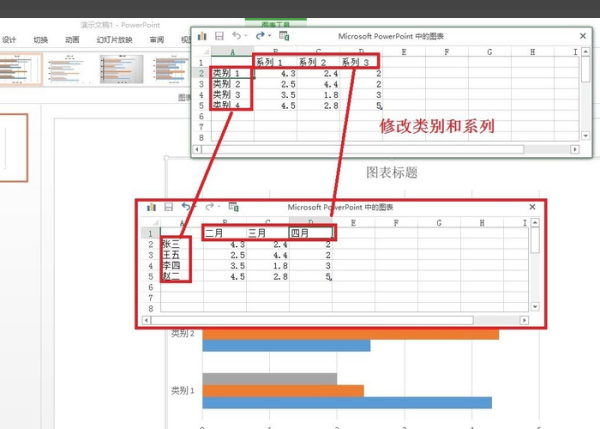Click chart icon in upper data window toolbar

point(202,36)
